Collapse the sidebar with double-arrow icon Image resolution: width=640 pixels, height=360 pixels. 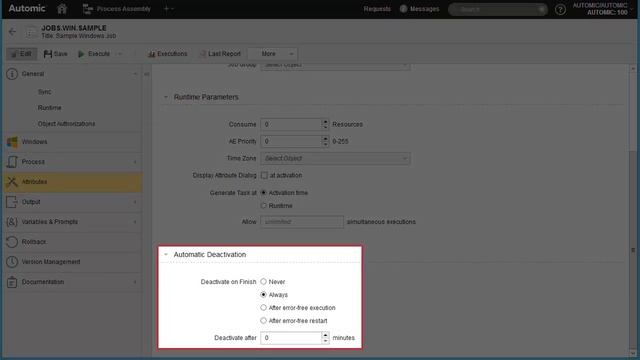(x=147, y=74)
